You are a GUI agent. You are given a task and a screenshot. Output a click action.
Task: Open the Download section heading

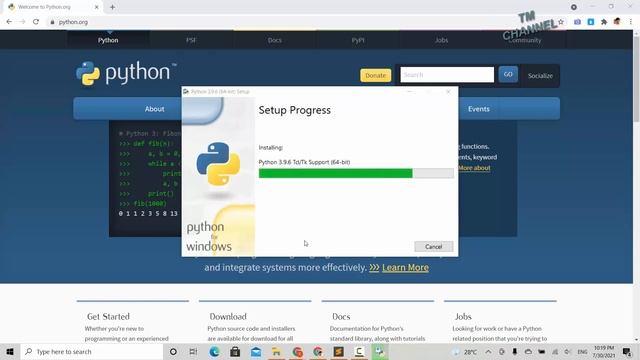(228, 316)
